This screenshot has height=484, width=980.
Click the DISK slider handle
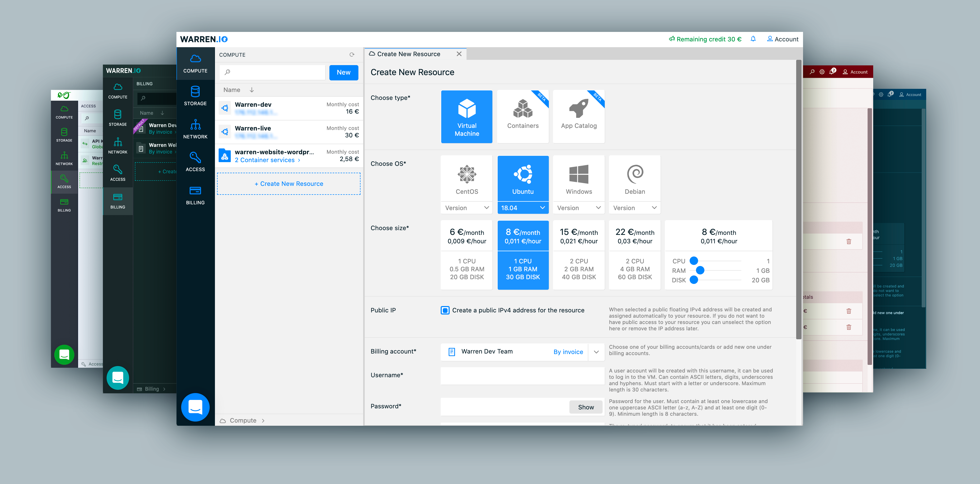(x=694, y=279)
